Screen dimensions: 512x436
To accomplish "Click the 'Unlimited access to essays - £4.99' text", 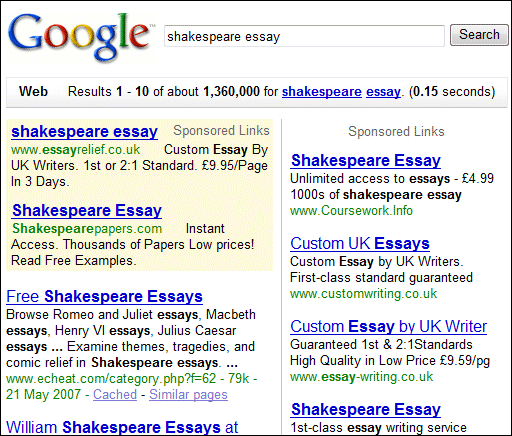I will [x=392, y=179].
